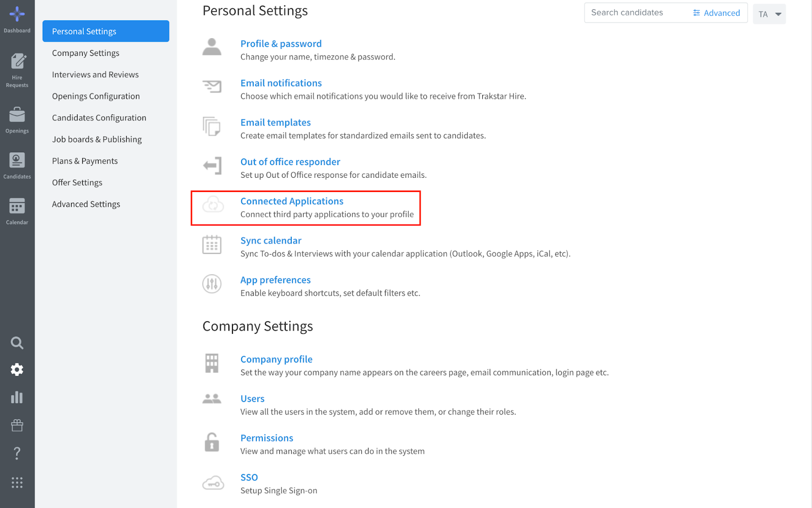
Task: Open Connected Applications link
Action: [292, 201]
